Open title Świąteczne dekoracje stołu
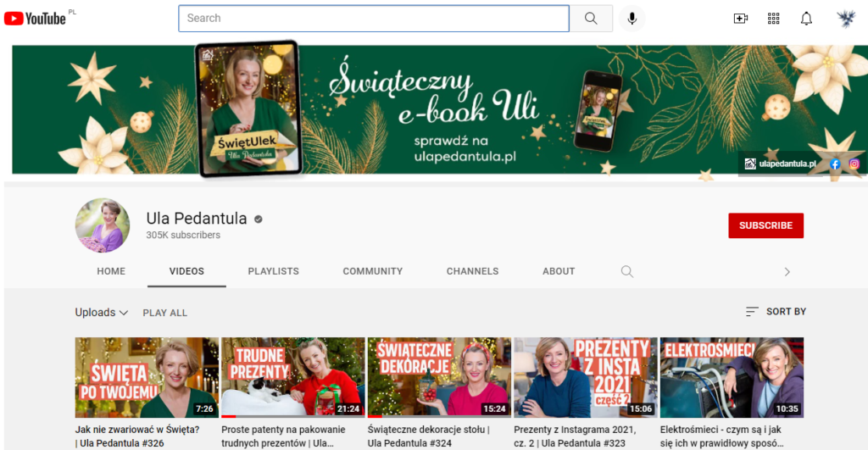This screenshot has height=450, width=868. (x=428, y=436)
